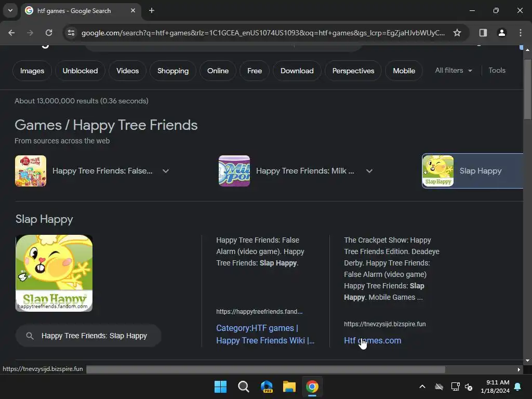Viewport: 532px width, 399px height.
Task: Open a new tab with plus button
Action: [x=152, y=10]
